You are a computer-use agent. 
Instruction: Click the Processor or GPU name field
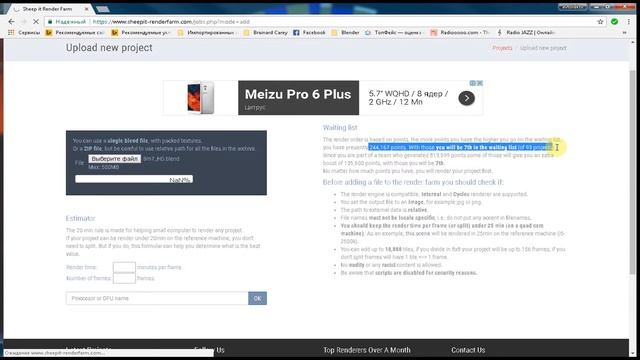pos(157,298)
